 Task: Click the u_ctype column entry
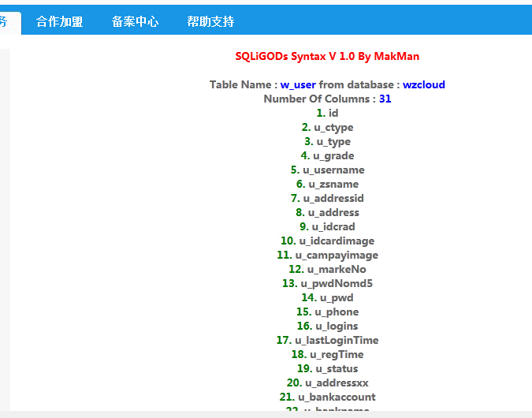pyautogui.click(x=333, y=127)
